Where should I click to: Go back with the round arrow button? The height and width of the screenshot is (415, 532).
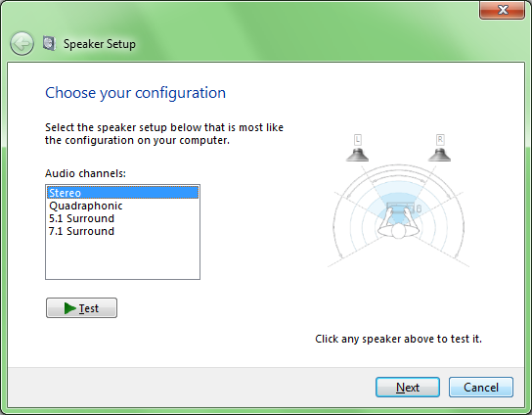pyautogui.click(x=22, y=43)
